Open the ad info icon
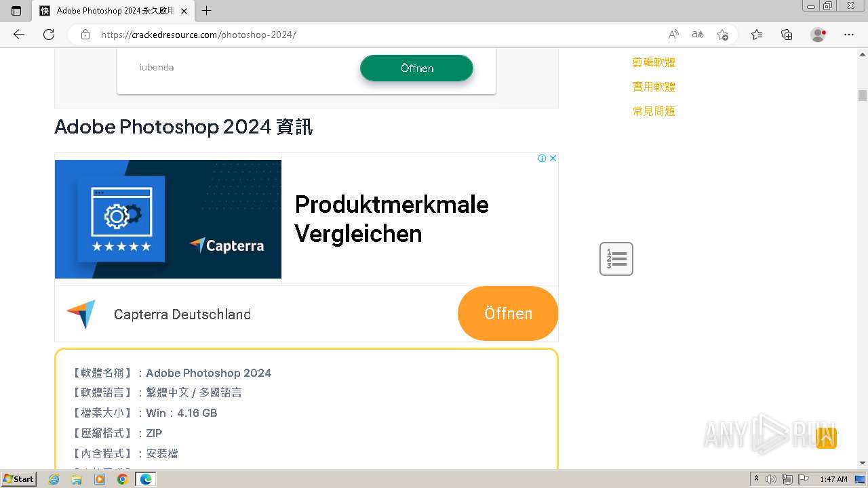This screenshot has width=868, height=488. click(542, 158)
